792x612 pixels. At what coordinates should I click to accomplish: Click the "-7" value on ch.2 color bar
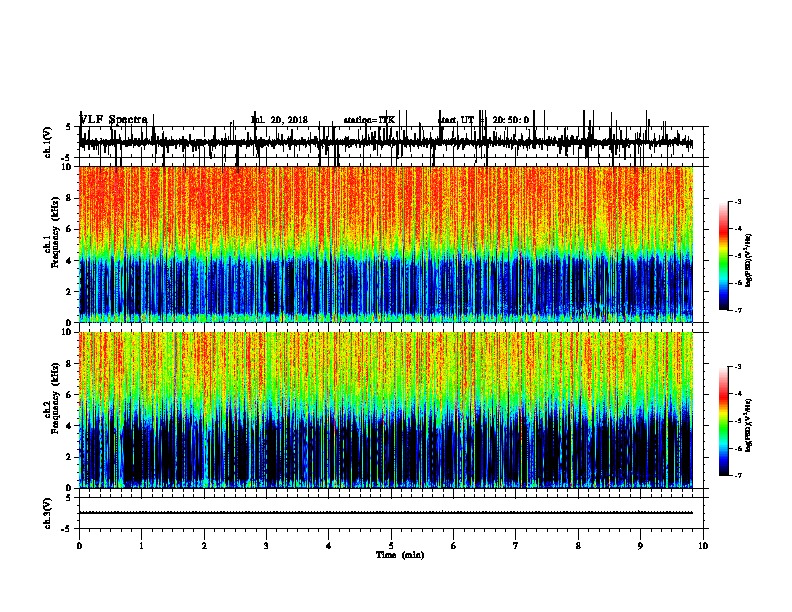pos(738,475)
